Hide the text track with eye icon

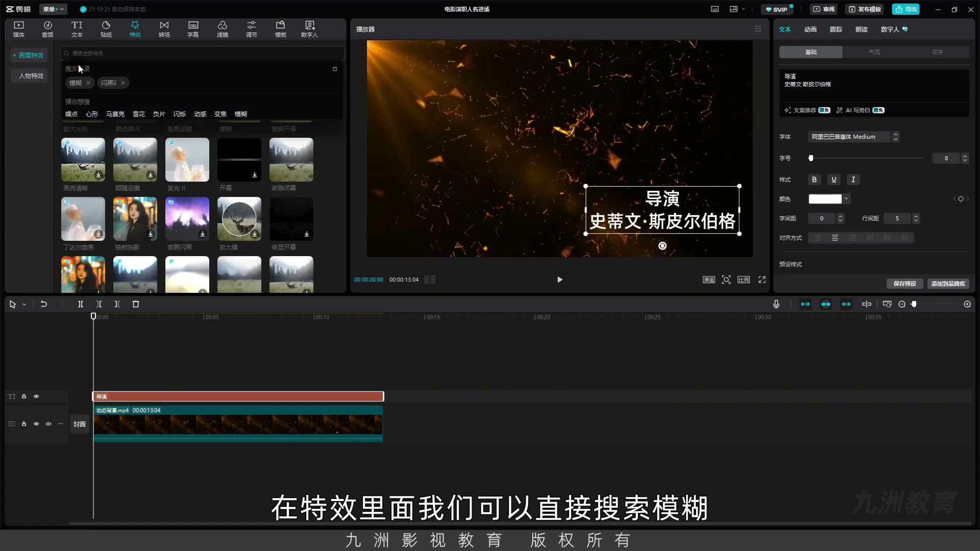point(36,396)
